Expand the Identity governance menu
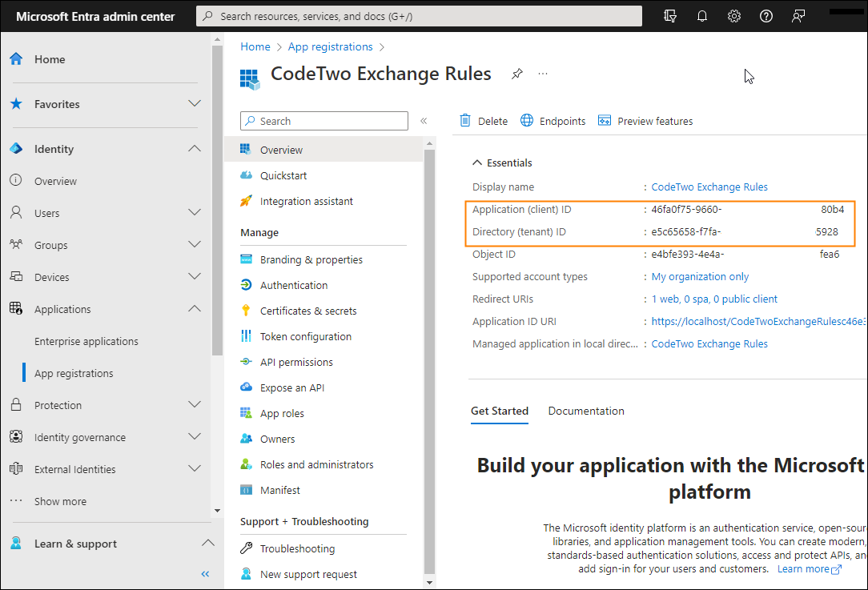868x590 pixels. (195, 436)
